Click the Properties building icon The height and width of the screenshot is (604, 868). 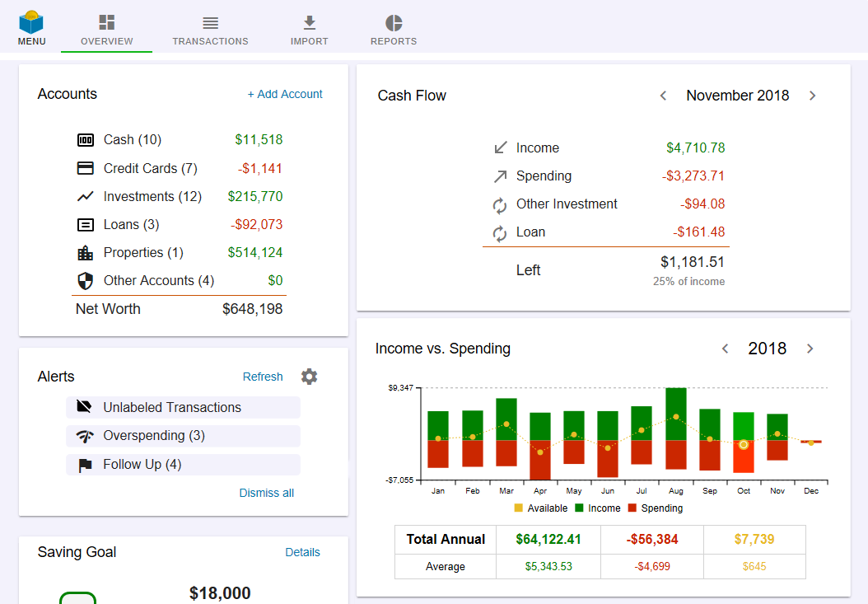(86, 253)
